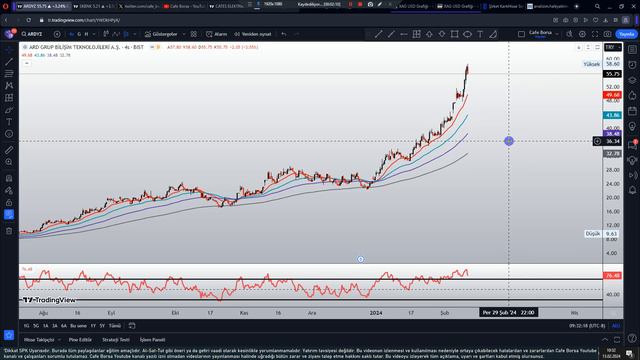Click the 36.34 crosshair price label
640x360 pixels.
[x=613, y=141]
